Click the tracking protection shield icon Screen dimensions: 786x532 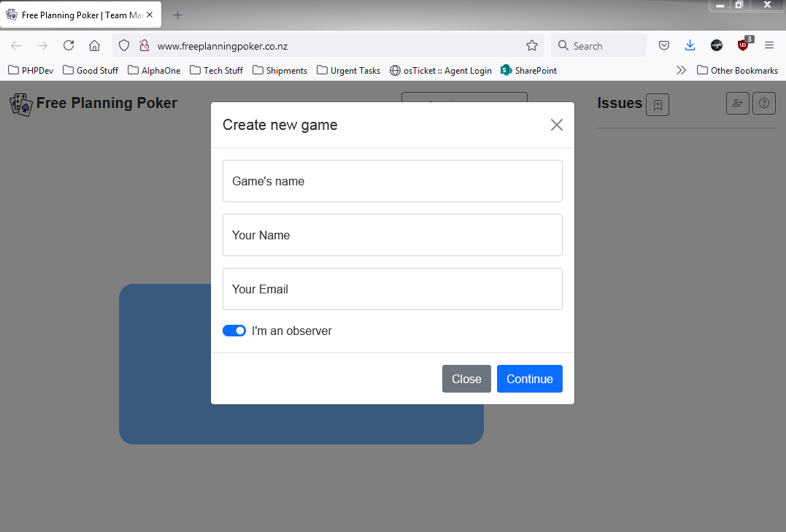point(124,46)
